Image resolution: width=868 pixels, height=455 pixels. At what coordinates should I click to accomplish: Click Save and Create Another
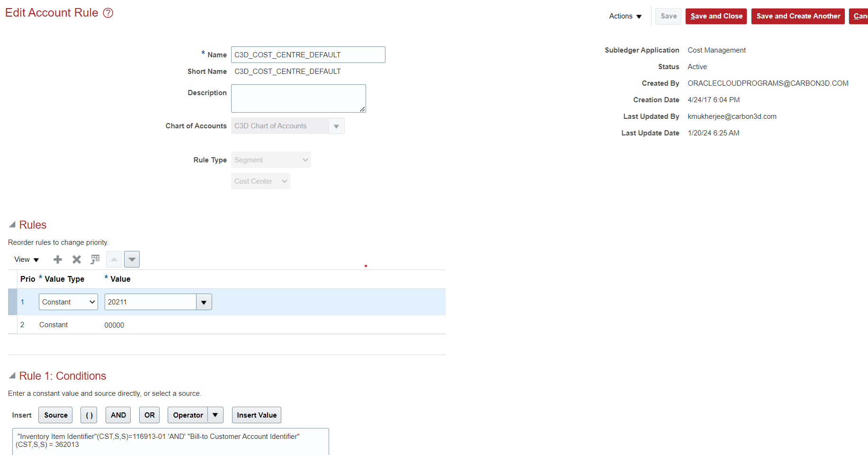coord(798,16)
